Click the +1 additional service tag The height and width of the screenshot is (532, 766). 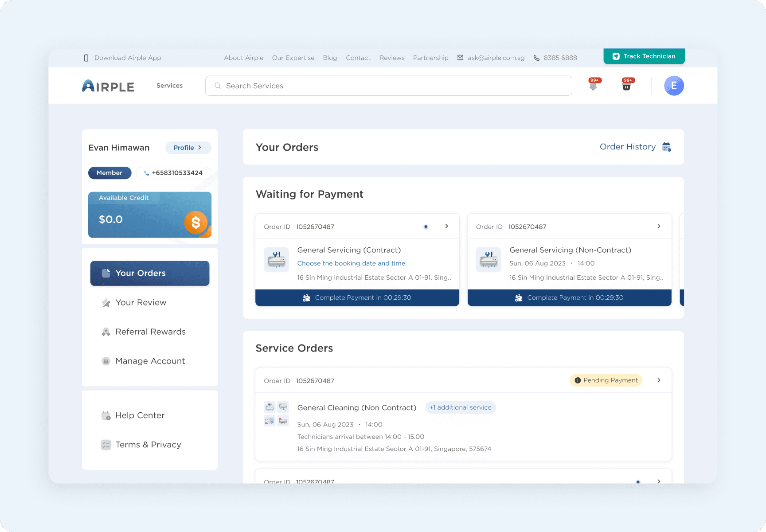tap(461, 407)
